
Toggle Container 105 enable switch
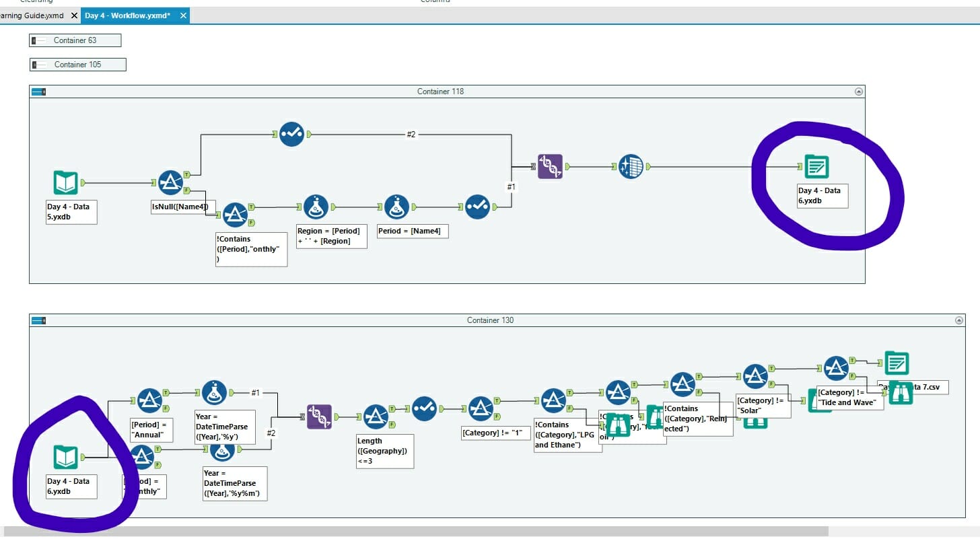36,65
